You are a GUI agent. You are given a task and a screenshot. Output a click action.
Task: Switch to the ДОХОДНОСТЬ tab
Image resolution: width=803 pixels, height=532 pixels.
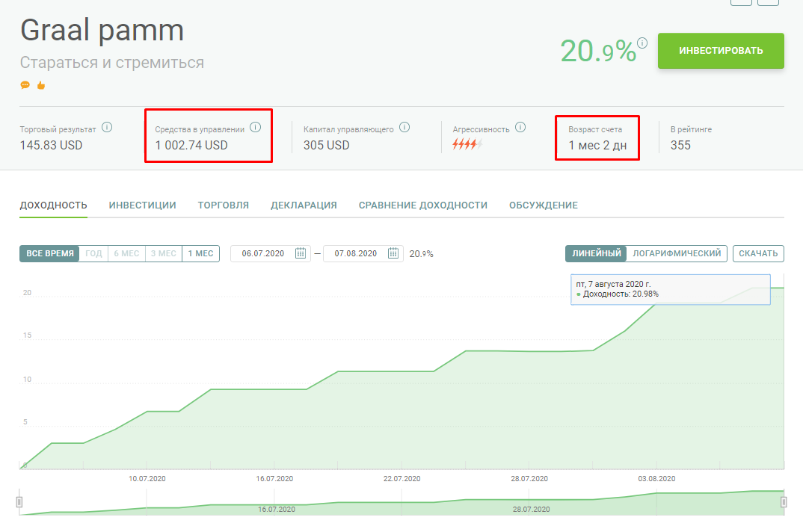pyautogui.click(x=53, y=205)
